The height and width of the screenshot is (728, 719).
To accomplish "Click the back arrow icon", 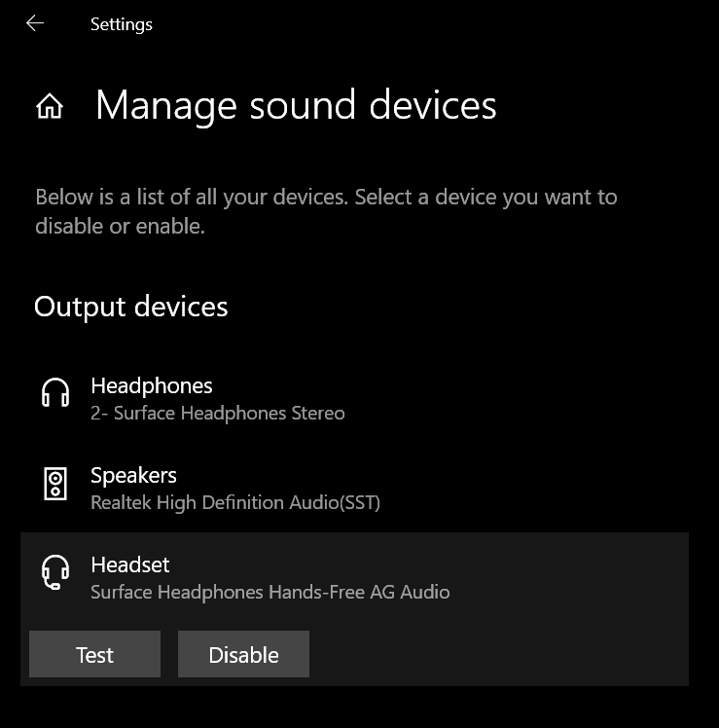I will pos(35,23).
